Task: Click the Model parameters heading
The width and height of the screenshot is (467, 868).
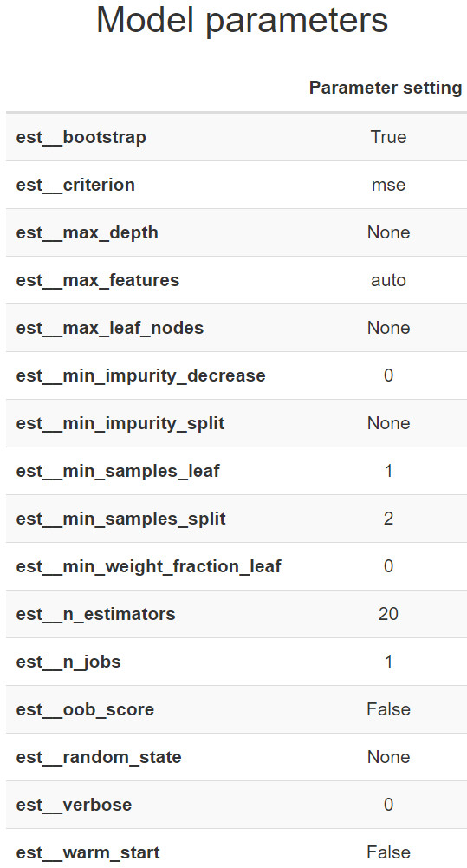Action: [242, 21]
